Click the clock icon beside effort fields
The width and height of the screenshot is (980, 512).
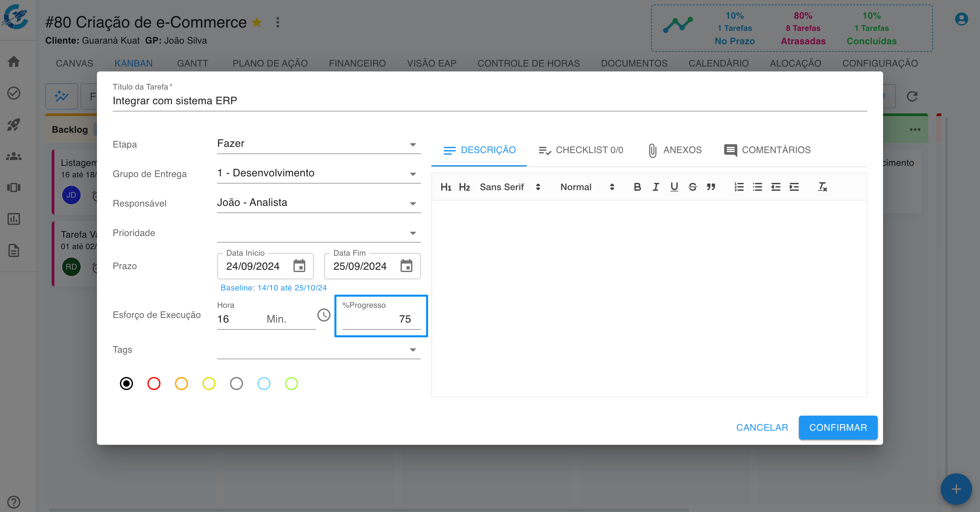click(324, 315)
